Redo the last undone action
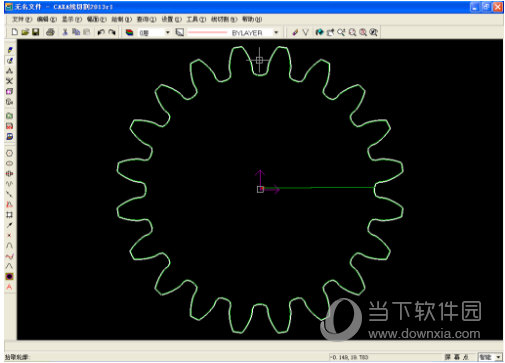 pyautogui.click(x=112, y=32)
